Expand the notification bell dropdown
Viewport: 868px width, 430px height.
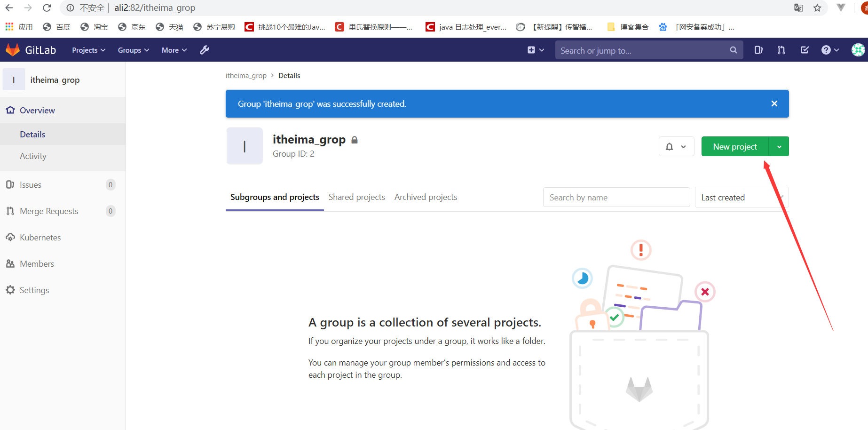676,147
